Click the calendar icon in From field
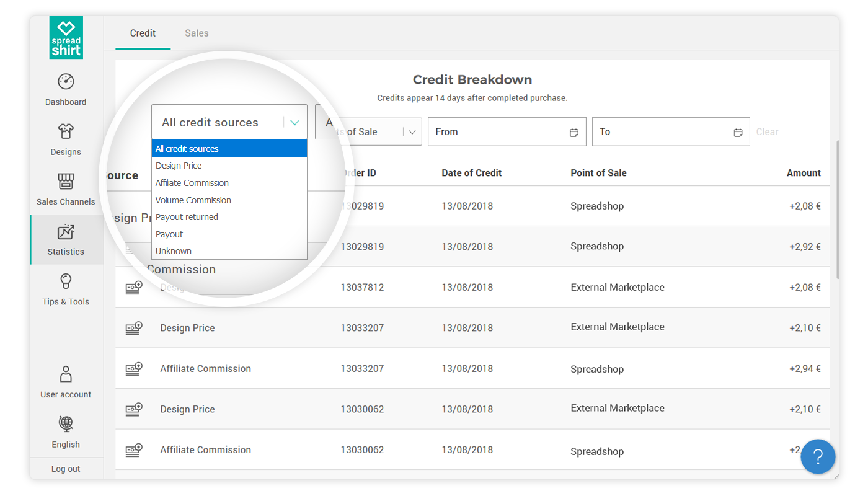The image size is (868, 496). [x=573, y=132]
